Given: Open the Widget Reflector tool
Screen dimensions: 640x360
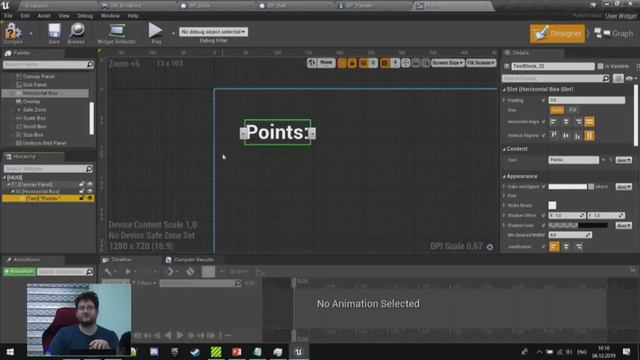Looking at the screenshot, I should (x=116, y=33).
